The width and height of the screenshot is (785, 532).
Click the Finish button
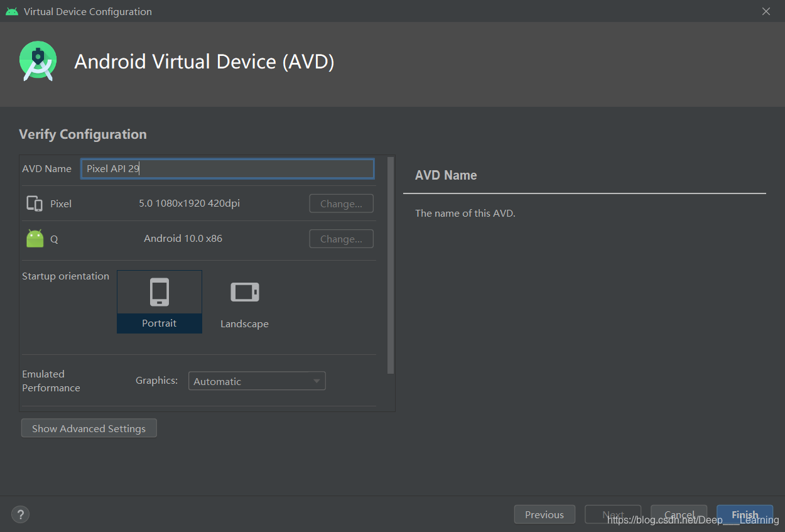pyautogui.click(x=745, y=514)
